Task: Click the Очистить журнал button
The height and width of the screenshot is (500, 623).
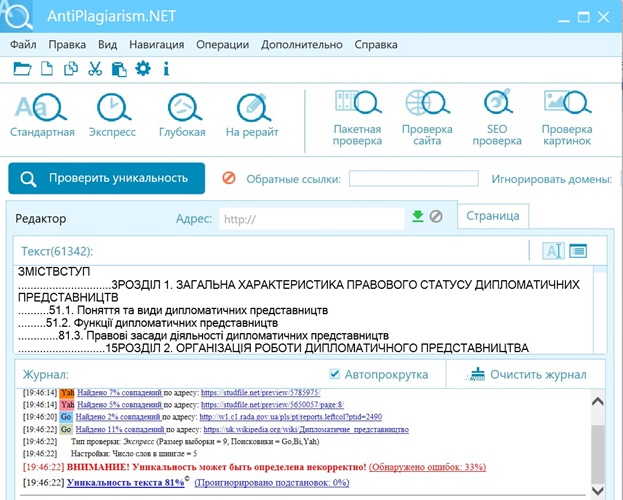Action: pyautogui.click(x=528, y=374)
